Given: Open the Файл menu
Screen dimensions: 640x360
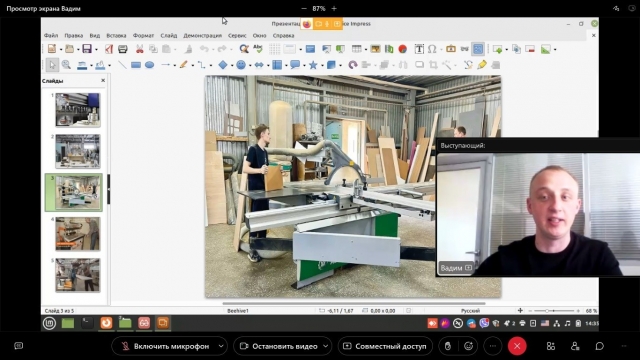Looking at the screenshot, I should (x=51, y=36).
